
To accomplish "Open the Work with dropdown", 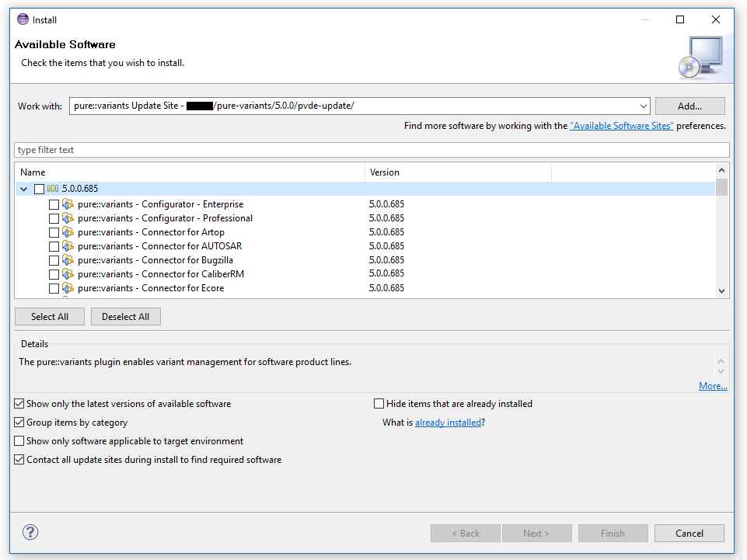I will pyautogui.click(x=644, y=106).
